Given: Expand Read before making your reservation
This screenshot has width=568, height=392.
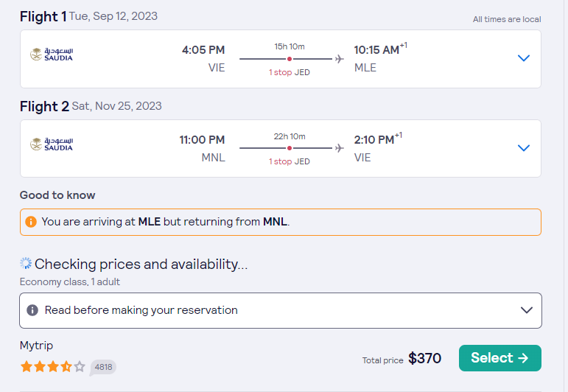Looking at the screenshot, I should pos(281,310).
